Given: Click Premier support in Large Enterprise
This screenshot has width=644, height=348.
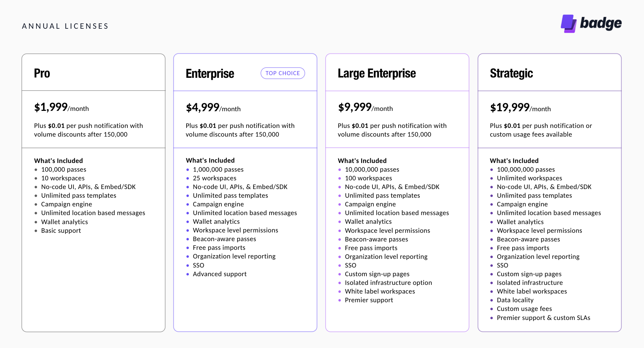Looking at the screenshot, I should (369, 300).
